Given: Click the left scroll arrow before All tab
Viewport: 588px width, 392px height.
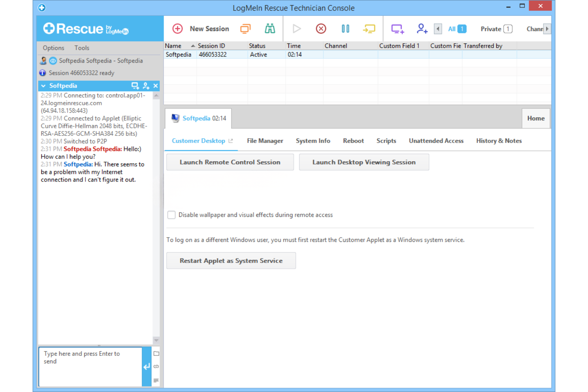Looking at the screenshot, I should 438,29.
